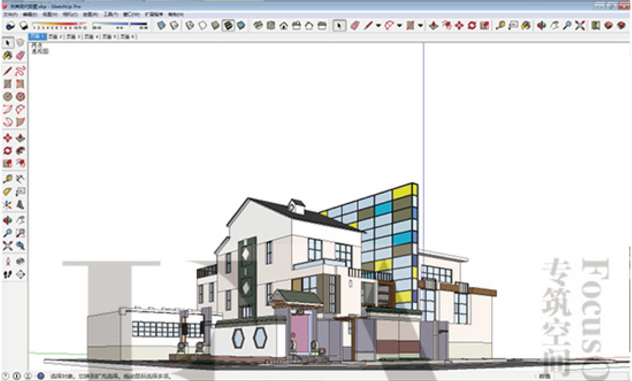Choose the Polygon tool
Screen dimensions: 632x381
[20, 97]
